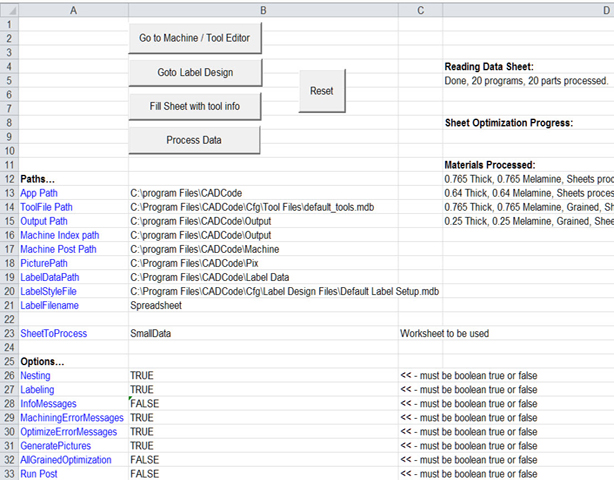Run the Process Data button
The width and height of the screenshot is (614, 480).
click(x=194, y=140)
